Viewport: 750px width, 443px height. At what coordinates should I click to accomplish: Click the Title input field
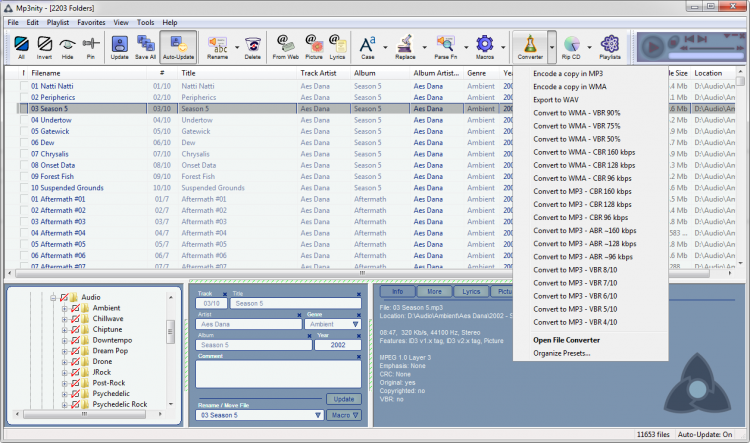point(296,303)
